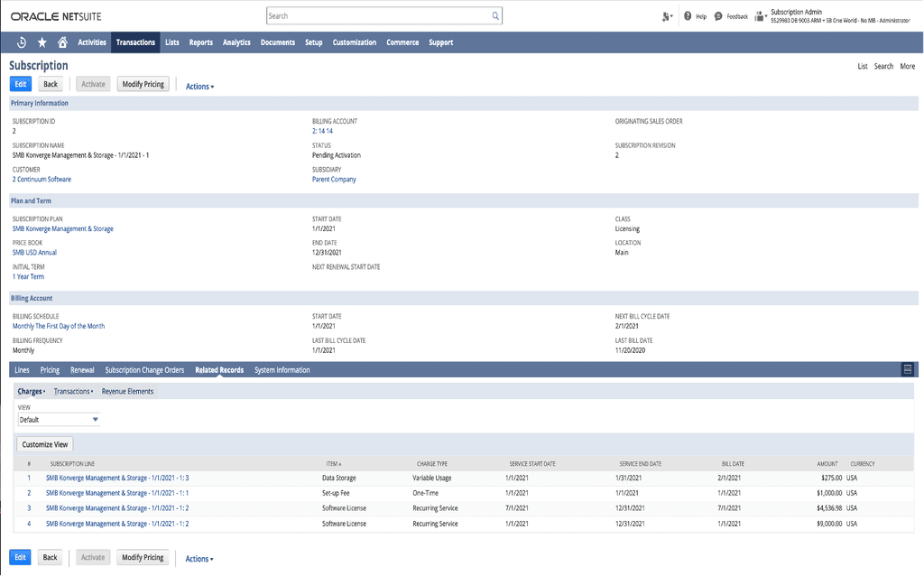Open the Lists menu
Viewport: 924px width, 576px height.
point(172,42)
